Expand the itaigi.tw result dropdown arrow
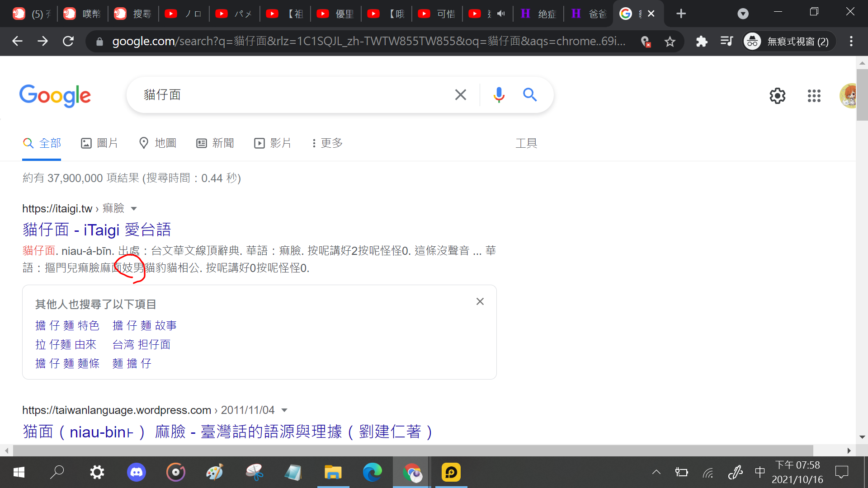This screenshot has width=868, height=488. click(x=134, y=209)
